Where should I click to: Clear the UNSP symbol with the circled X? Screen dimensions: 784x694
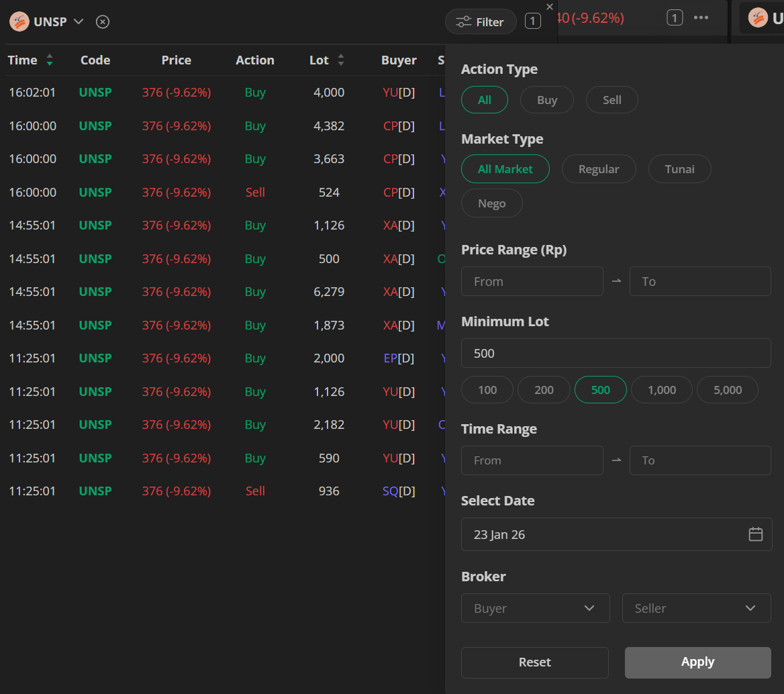click(x=102, y=21)
